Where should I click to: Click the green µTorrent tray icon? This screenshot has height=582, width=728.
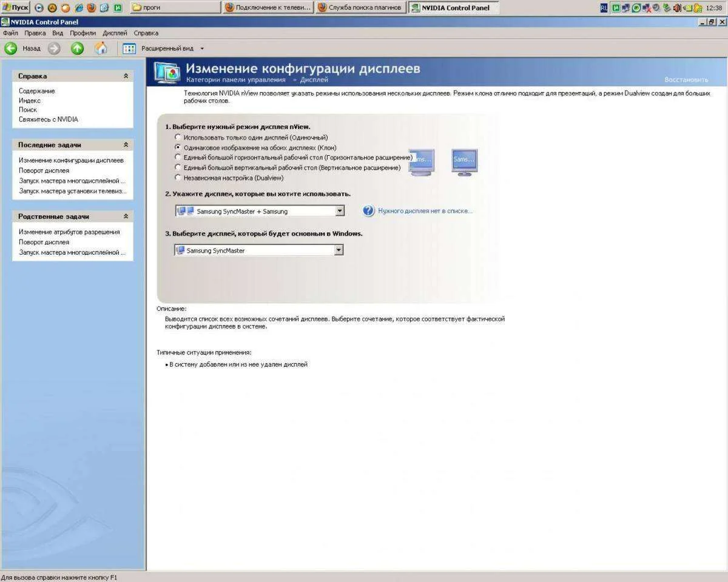[x=616, y=8]
